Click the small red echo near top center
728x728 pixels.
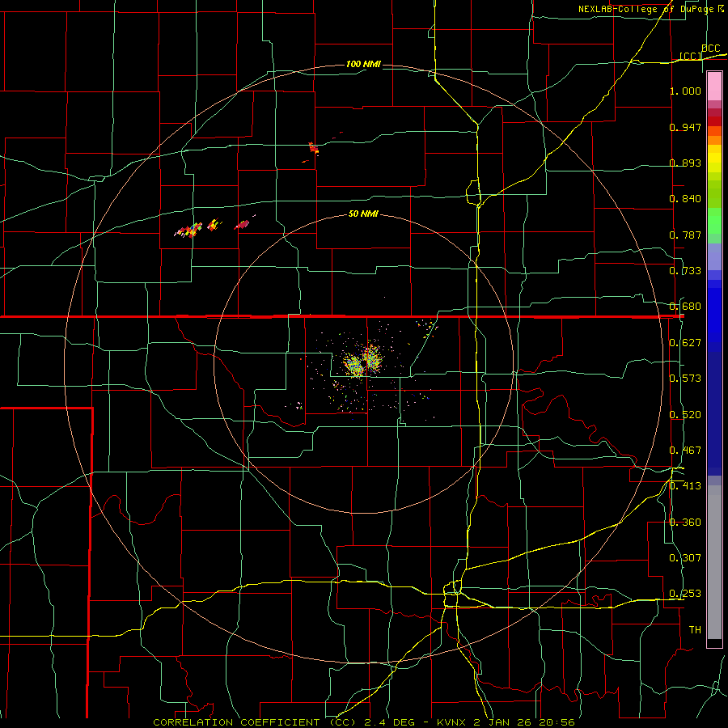tap(314, 149)
